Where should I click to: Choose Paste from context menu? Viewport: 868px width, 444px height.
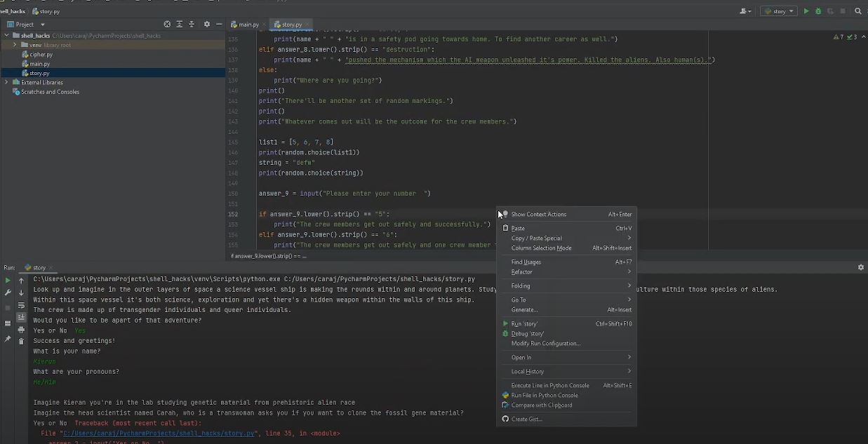coord(567,228)
